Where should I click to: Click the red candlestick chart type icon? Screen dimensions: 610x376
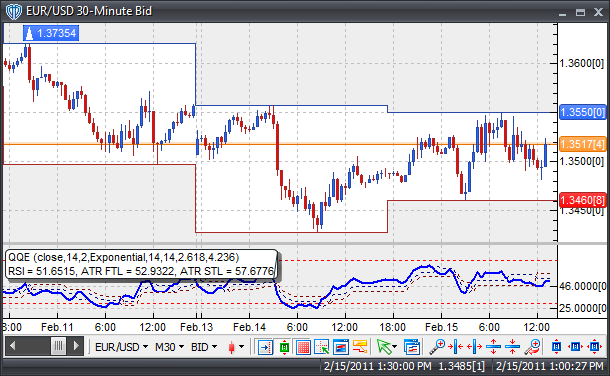[x=232, y=347]
